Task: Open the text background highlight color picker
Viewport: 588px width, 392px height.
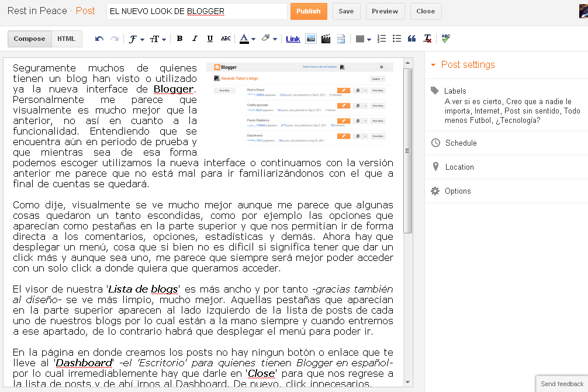Action: click(269, 38)
